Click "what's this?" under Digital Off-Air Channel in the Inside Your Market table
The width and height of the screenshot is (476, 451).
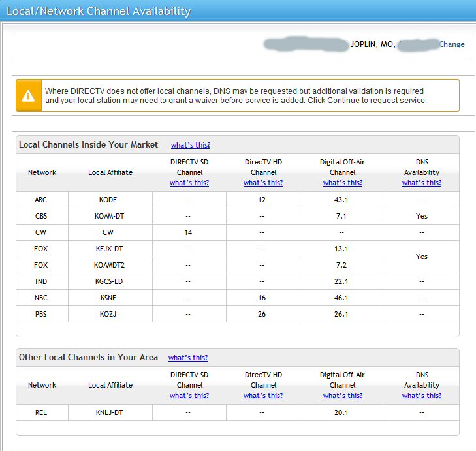pos(342,183)
